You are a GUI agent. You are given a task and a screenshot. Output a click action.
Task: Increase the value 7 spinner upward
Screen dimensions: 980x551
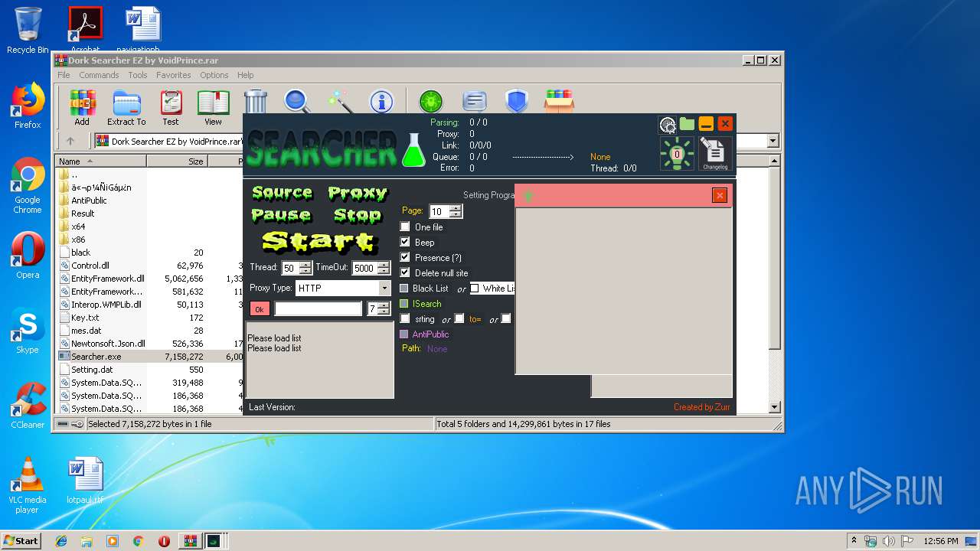tap(384, 305)
